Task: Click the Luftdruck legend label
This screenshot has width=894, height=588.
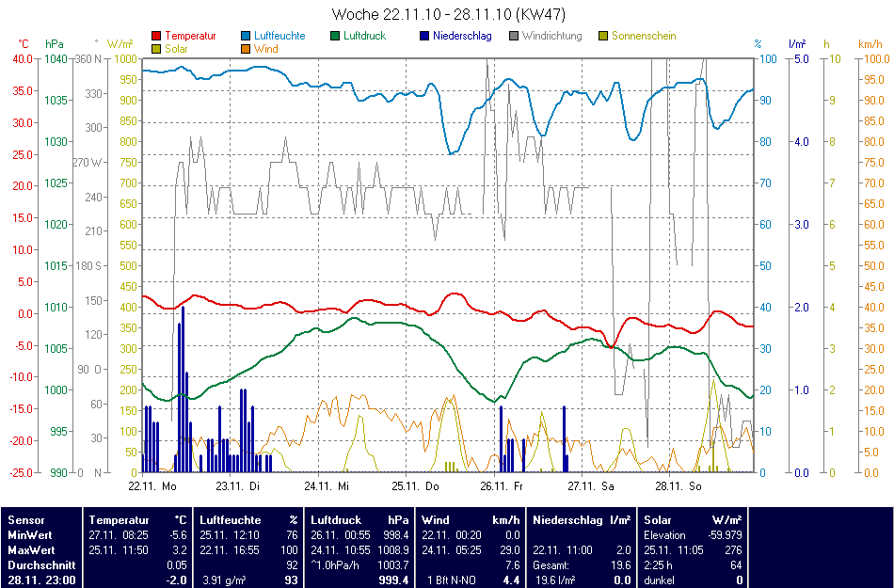Action: pos(365,36)
